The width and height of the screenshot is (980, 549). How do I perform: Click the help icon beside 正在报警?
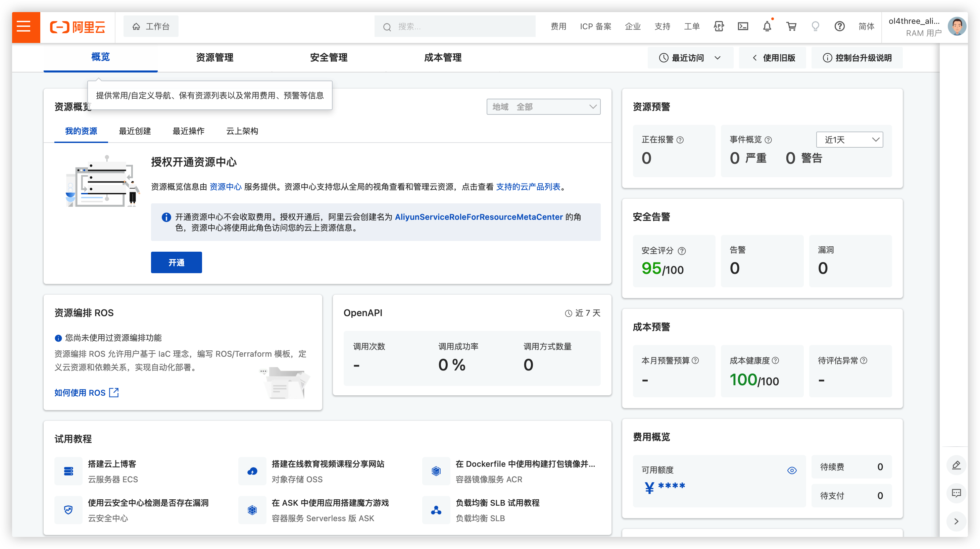(680, 140)
